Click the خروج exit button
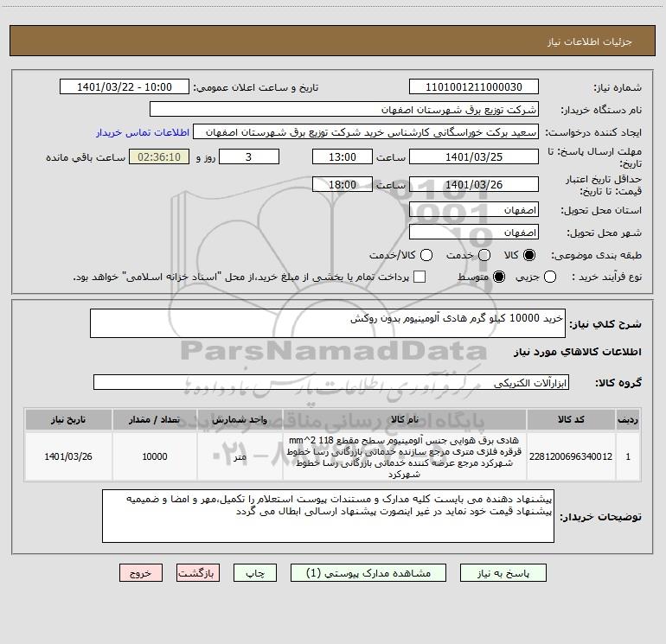This screenshot has width=666, height=644. [141, 573]
